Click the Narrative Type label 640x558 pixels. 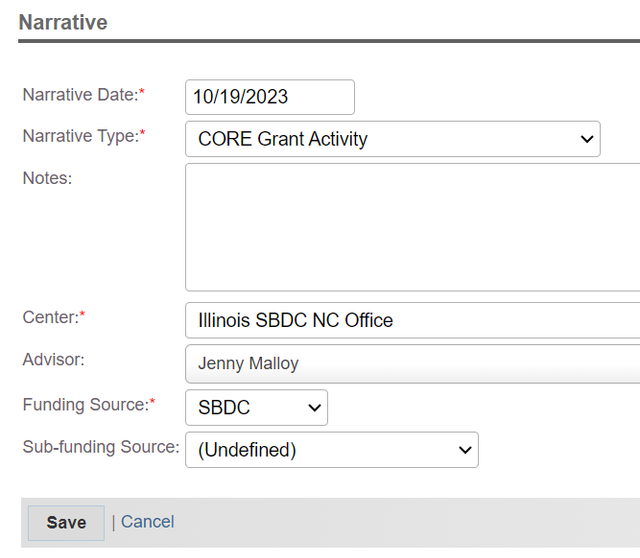(84, 136)
